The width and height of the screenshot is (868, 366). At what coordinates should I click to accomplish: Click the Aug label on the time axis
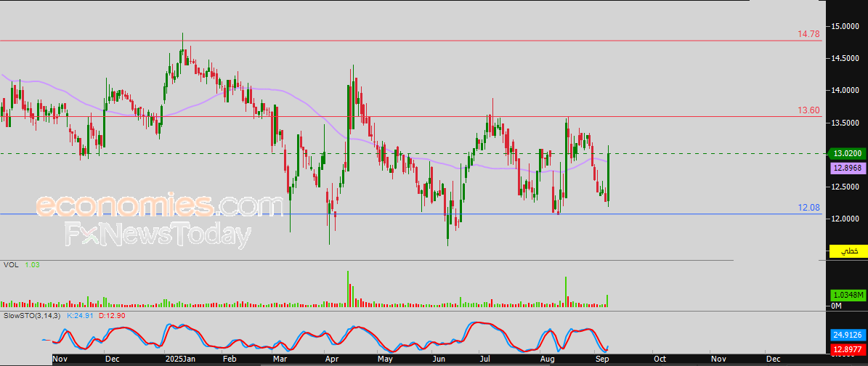click(548, 359)
